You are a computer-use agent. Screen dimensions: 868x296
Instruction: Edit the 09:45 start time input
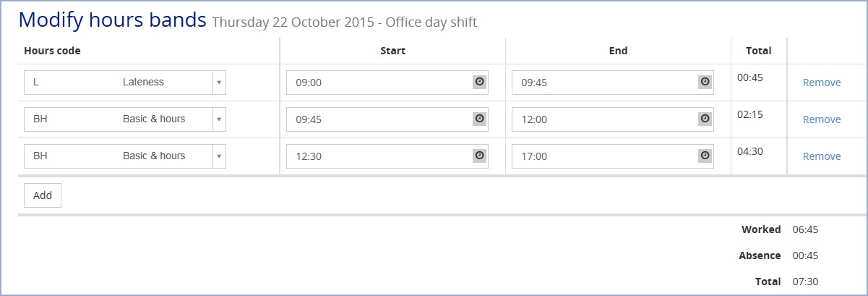point(376,119)
